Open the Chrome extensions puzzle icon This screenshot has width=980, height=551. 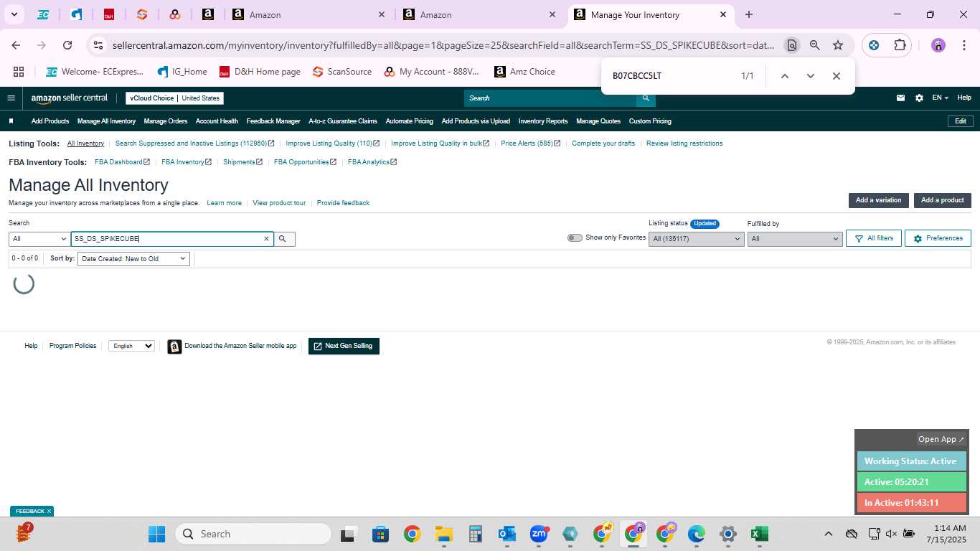pyautogui.click(x=900, y=45)
